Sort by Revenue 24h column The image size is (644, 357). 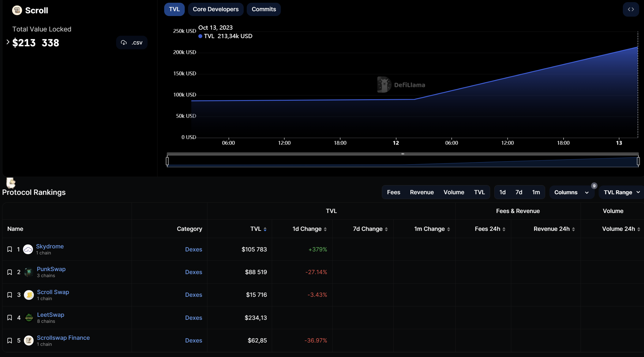(573, 229)
